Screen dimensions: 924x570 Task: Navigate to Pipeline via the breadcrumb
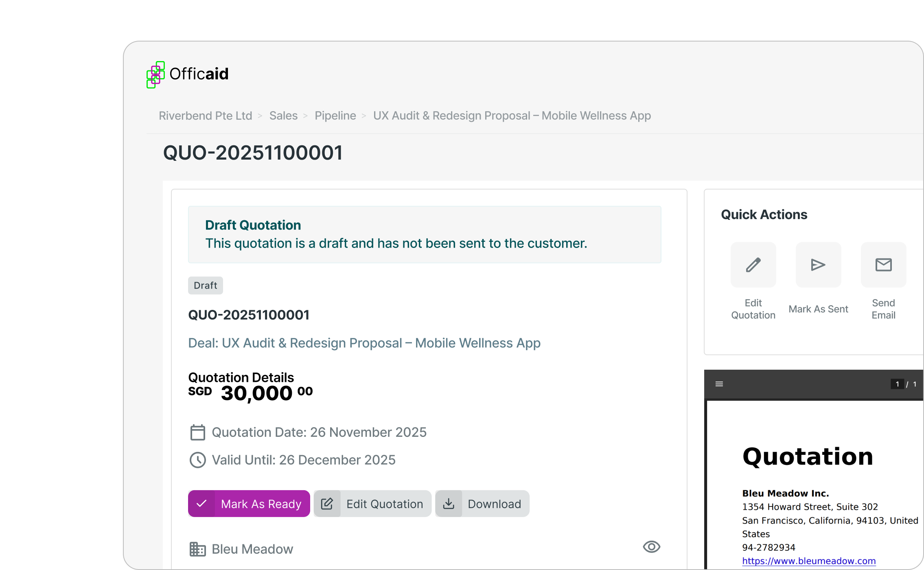pyautogui.click(x=335, y=116)
